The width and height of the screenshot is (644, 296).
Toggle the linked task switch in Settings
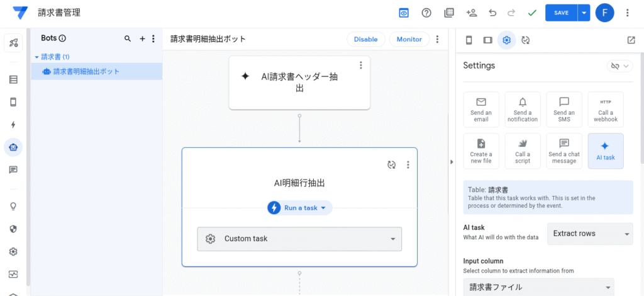click(x=619, y=66)
